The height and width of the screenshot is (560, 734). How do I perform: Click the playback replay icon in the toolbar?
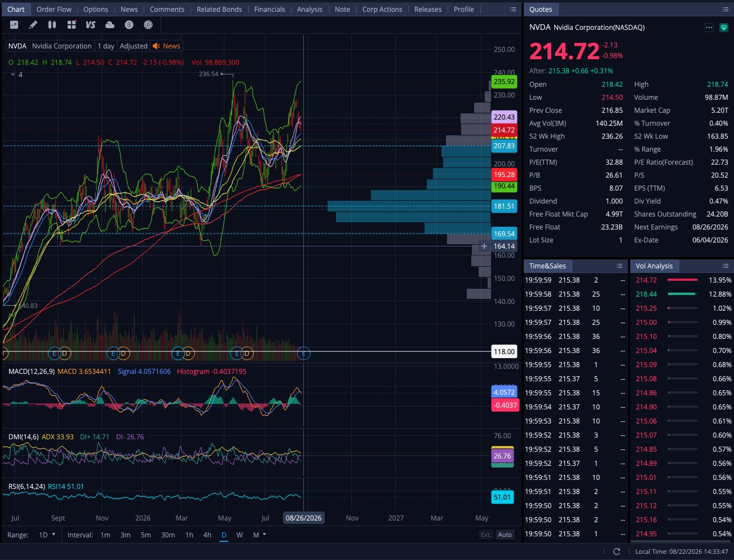click(148, 25)
